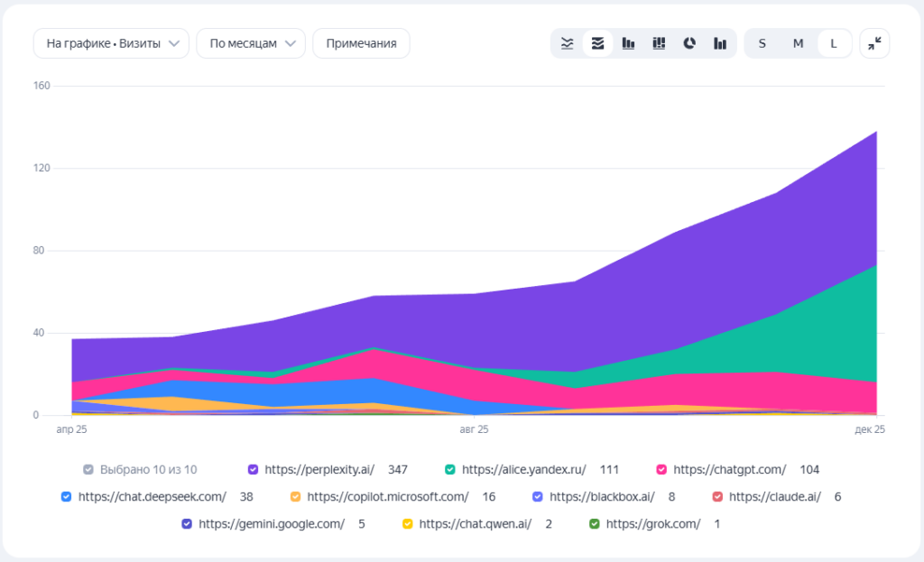
Task: Select the stacked bar chart icon
Action: (x=659, y=43)
